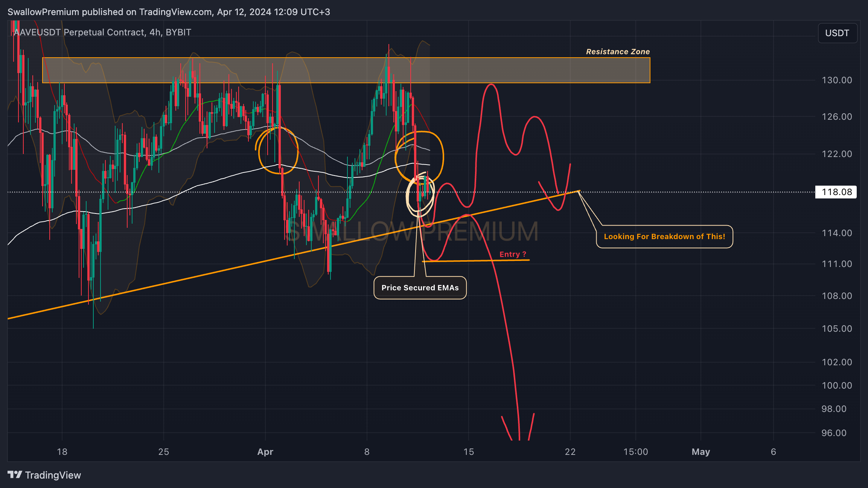Click the USDT currency button
Viewport: 868px width, 488px height.
(x=838, y=33)
